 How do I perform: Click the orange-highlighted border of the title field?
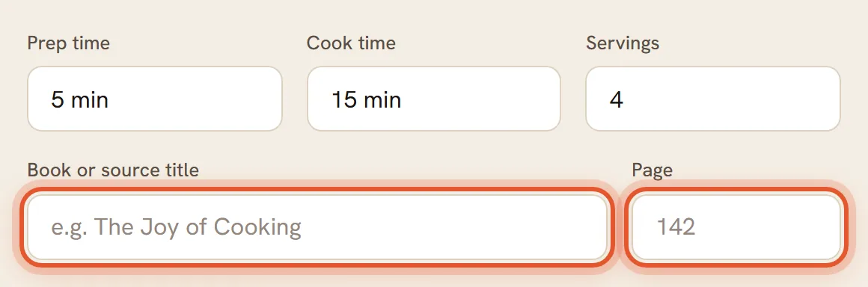[317, 190]
